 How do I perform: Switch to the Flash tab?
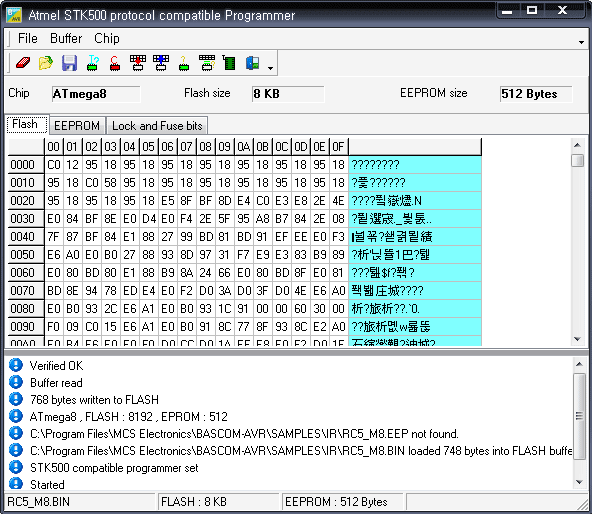tap(27, 125)
